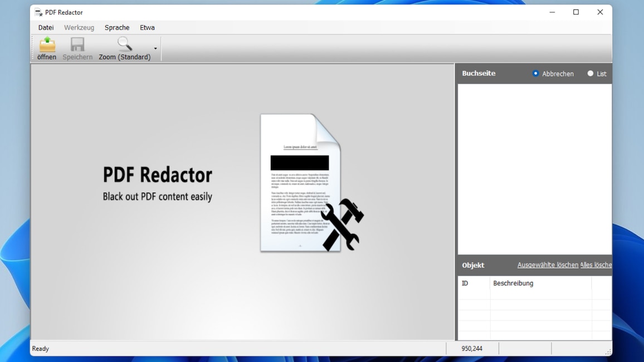Open the zoom level dropdown arrow
The height and width of the screenshot is (362, 644).
click(155, 48)
